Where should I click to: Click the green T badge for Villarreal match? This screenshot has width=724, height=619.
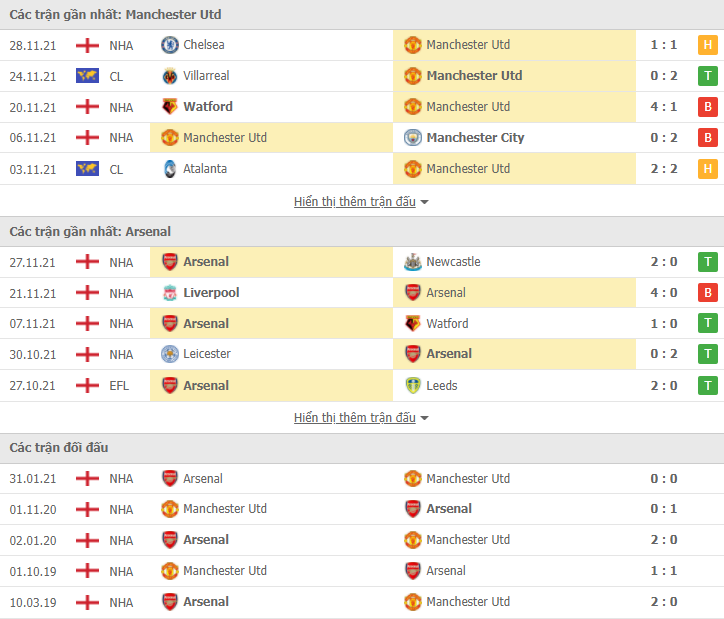[707, 76]
